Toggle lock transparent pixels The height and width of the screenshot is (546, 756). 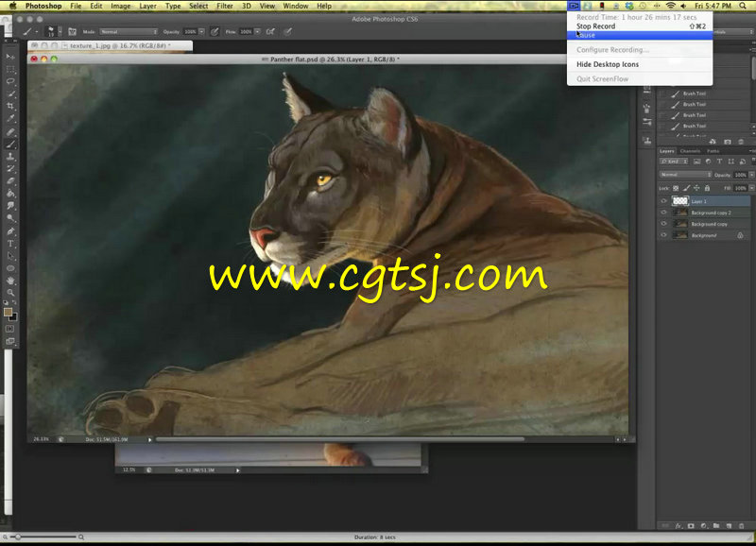[676, 188]
